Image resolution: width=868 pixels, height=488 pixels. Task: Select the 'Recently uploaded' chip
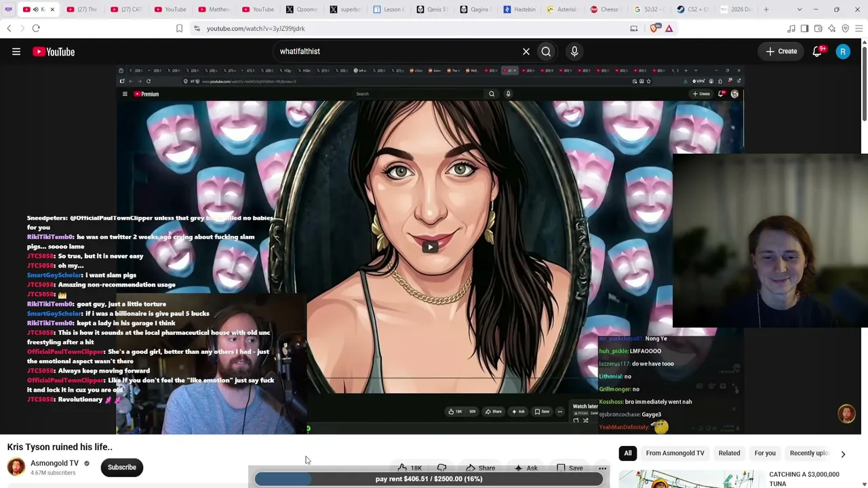click(x=809, y=453)
